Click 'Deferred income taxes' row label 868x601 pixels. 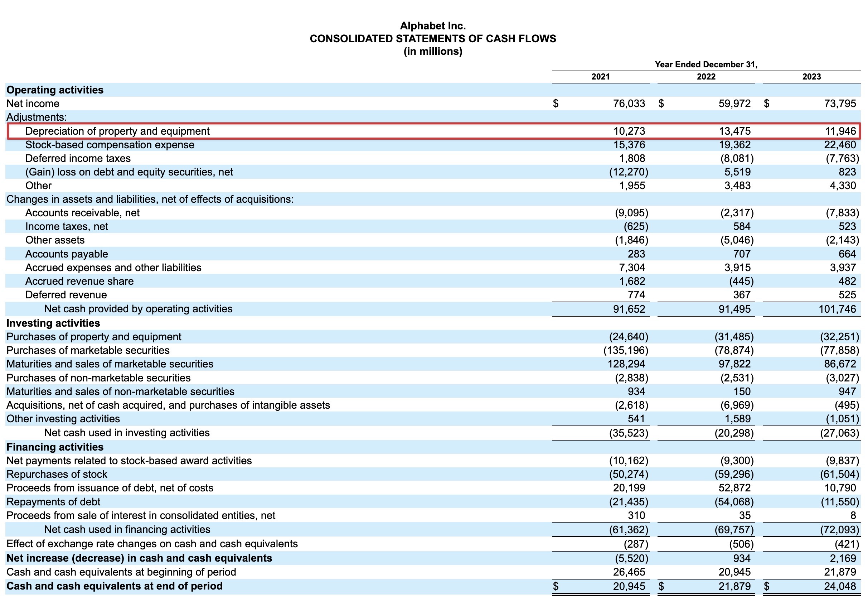78,158
